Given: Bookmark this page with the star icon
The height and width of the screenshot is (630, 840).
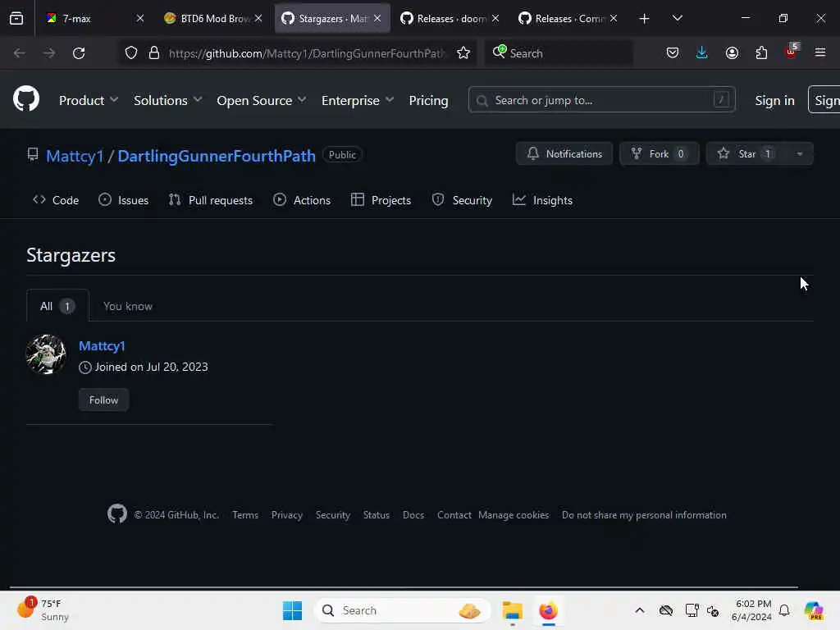Looking at the screenshot, I should pos(463,53).
